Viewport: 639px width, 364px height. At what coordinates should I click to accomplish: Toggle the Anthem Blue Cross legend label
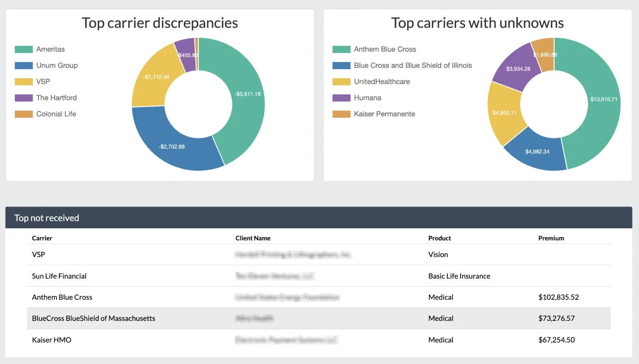coord(385,49)
